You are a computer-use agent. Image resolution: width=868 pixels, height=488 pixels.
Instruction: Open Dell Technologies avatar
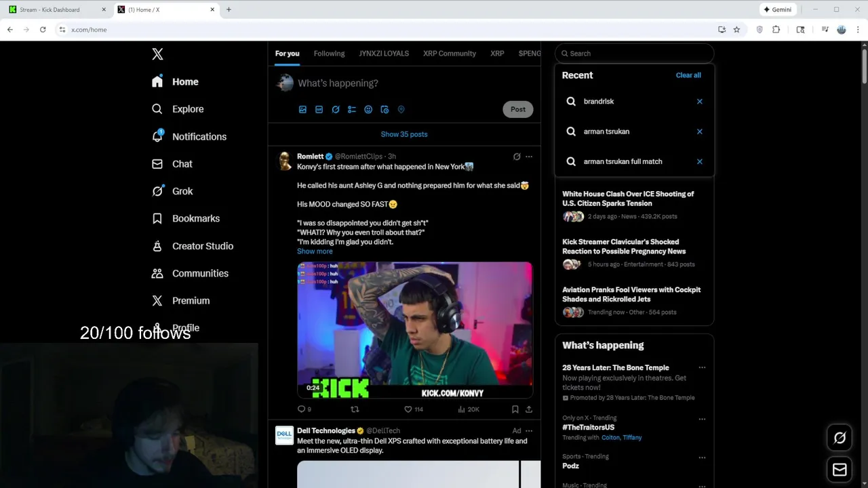pyautogui.click(x=284, y=435)
